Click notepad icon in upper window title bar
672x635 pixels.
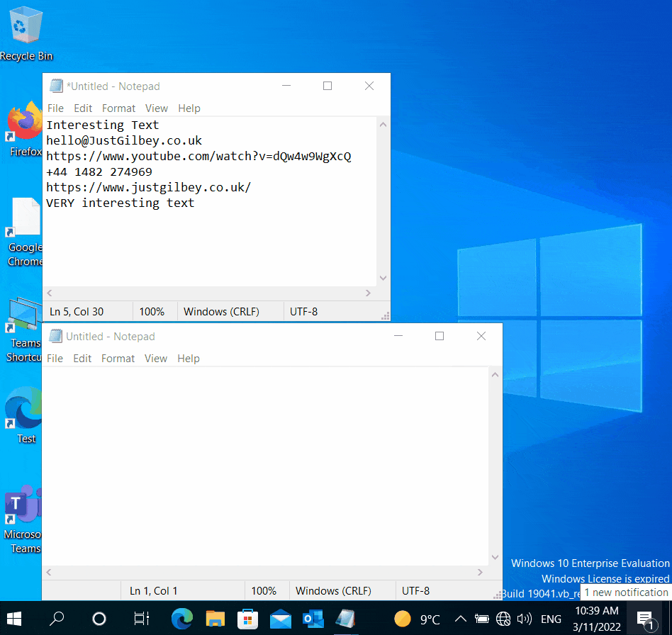coord(56,86)
